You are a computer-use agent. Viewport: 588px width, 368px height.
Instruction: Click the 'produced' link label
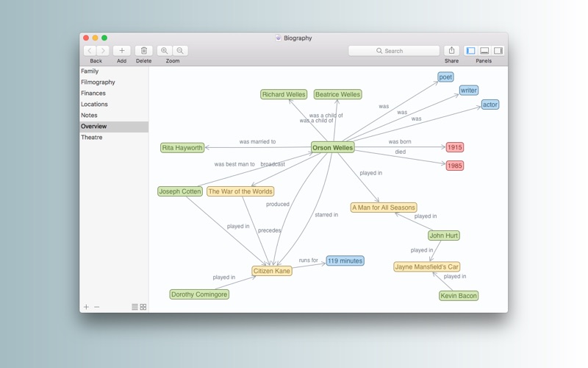(278, 204)
